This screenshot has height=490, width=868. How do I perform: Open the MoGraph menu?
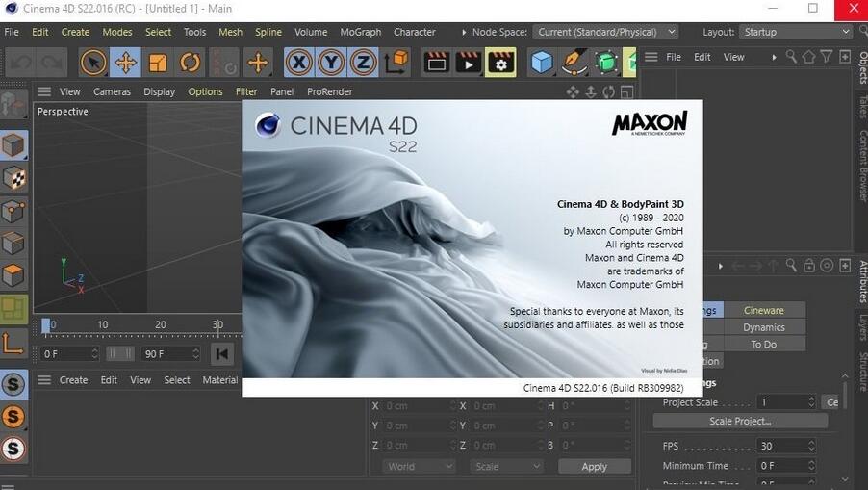point(360,32)
